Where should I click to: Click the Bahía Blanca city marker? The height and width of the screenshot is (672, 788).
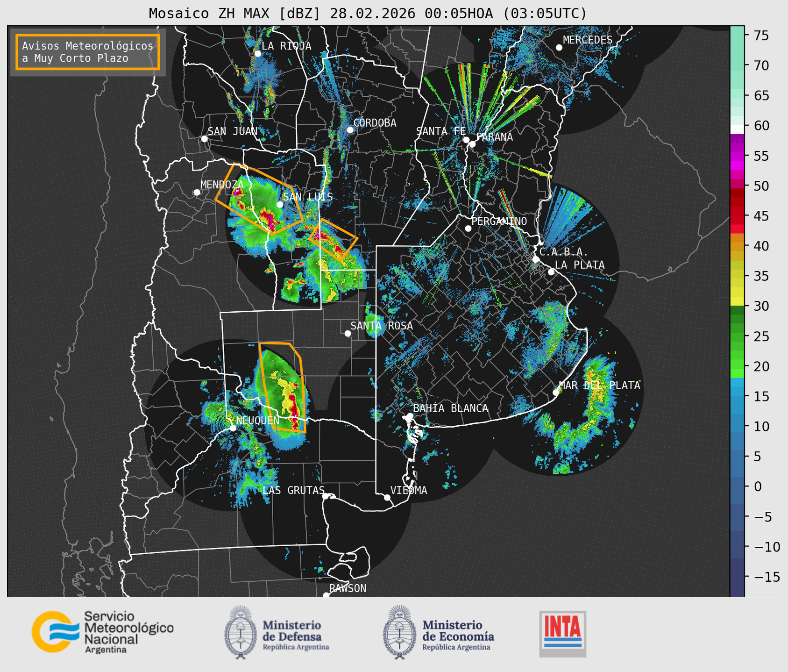(410, 416)
